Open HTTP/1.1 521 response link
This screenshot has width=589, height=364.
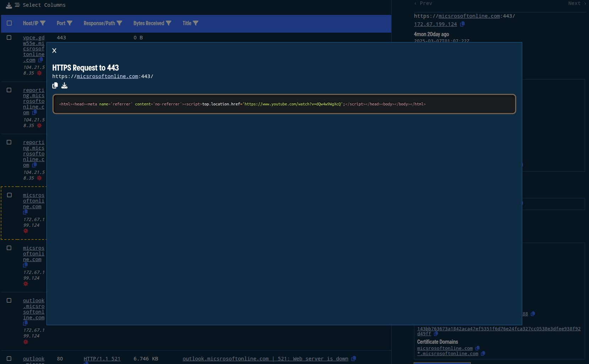pos(102,359)
